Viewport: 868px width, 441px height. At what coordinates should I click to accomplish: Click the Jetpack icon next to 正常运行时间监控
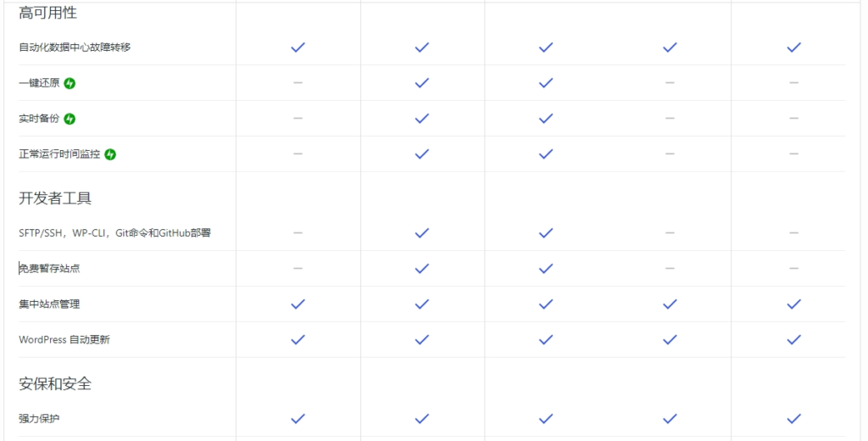(110, 154)
